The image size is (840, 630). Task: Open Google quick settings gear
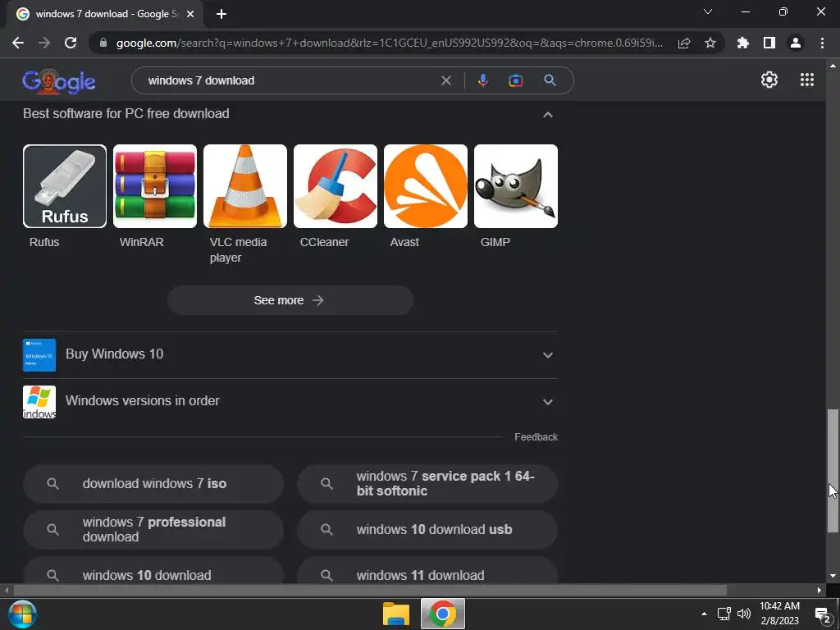769,80
